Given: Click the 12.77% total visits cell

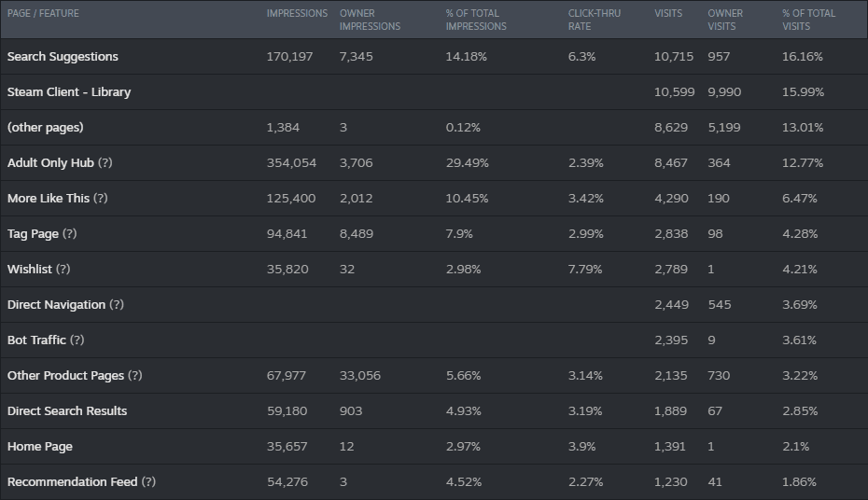Looking at the screenshot, I should click(x=803, y=162).
